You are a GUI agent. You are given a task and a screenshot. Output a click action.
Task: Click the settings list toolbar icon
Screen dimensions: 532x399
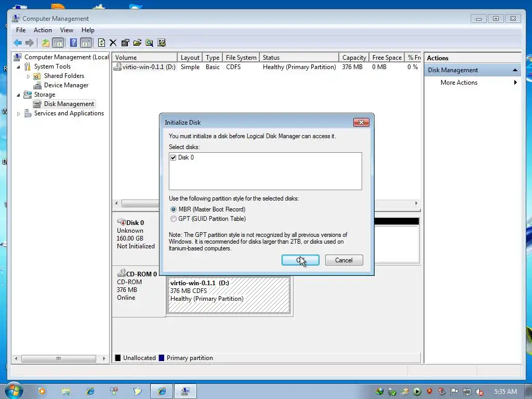[x=162, y=43]
